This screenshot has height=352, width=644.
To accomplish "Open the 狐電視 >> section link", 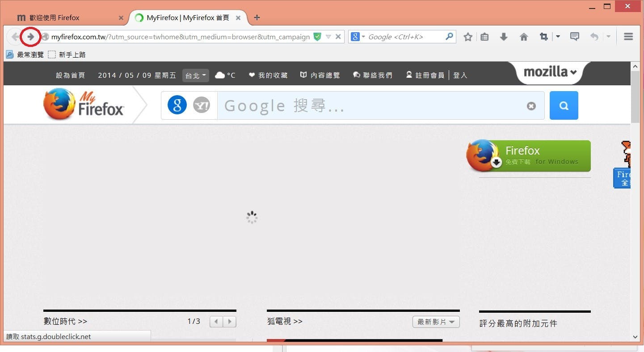I will pyautogui.click(x=285, y=321).
